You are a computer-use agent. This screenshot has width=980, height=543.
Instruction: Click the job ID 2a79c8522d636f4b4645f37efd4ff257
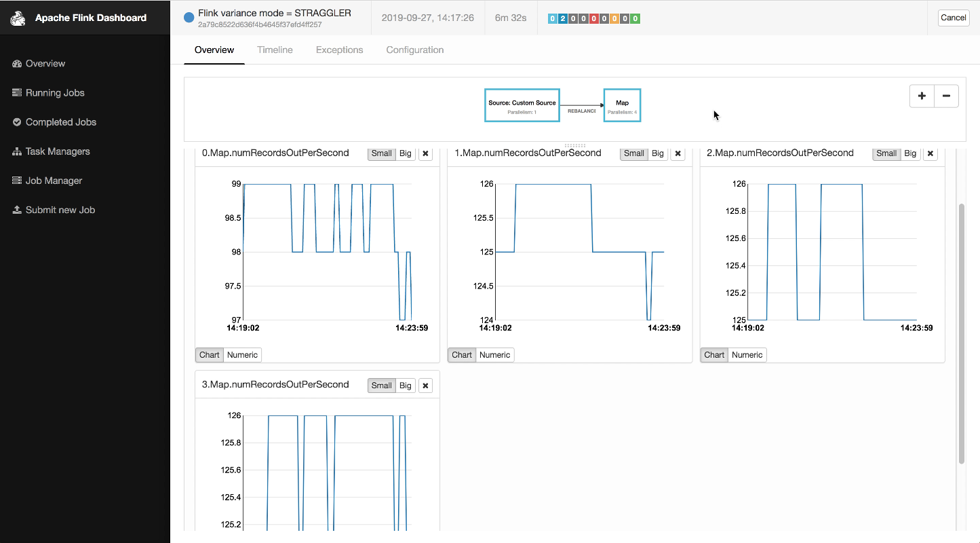(260, 25)
